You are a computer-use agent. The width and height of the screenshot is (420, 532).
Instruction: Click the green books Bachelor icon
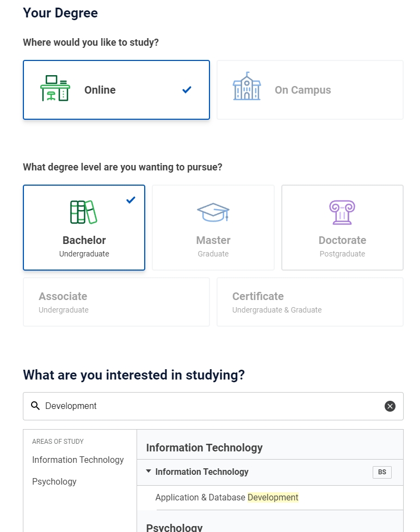[84, 212]
